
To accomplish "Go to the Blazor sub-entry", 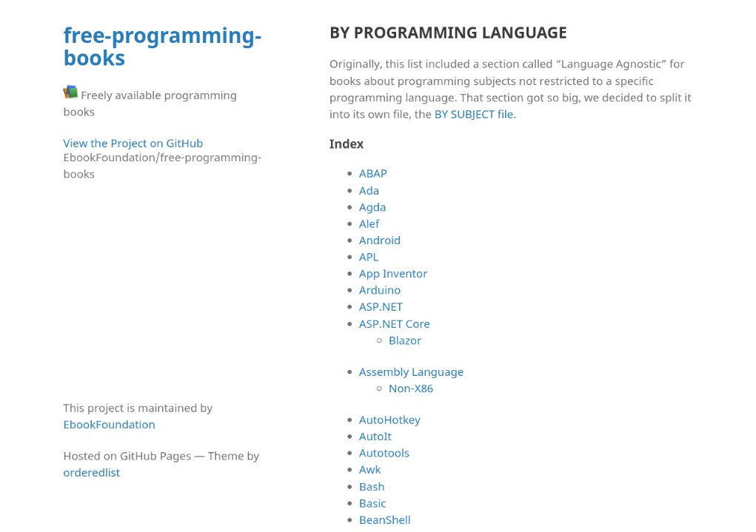I will (405, 340).
